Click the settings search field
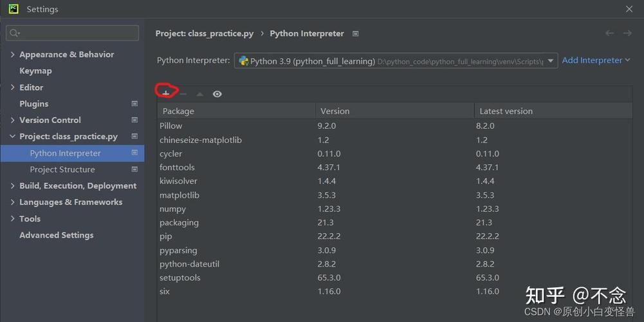 pos(73,33)
